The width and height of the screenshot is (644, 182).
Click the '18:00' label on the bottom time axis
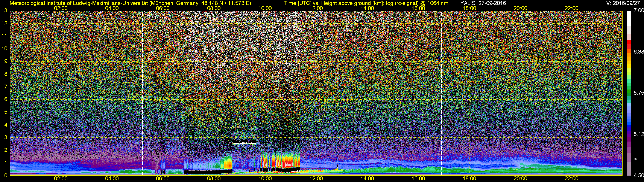click(x=469, y=179)
